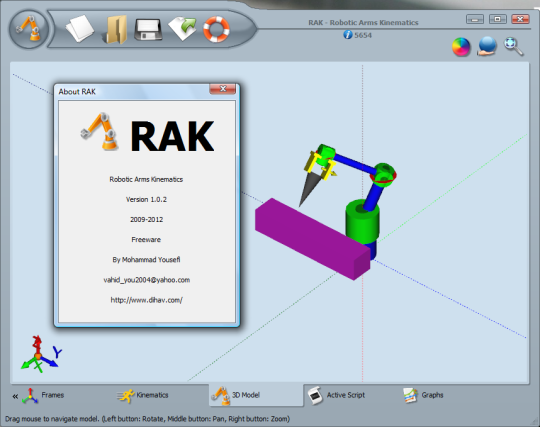
Task: Click the blue sphere in hand icon
Action: [487, 46]
